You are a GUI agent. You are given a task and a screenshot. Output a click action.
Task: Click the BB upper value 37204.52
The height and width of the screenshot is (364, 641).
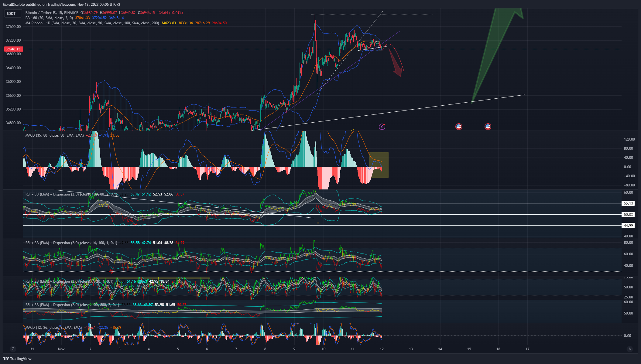(99, 18)
